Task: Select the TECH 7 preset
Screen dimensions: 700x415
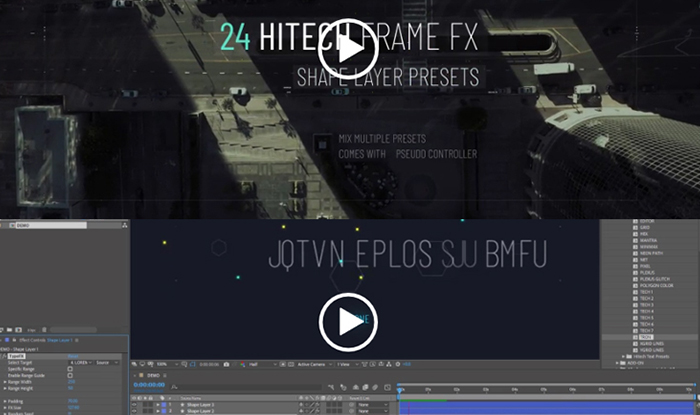Action: pyautogui.click(x=646, y=331)
